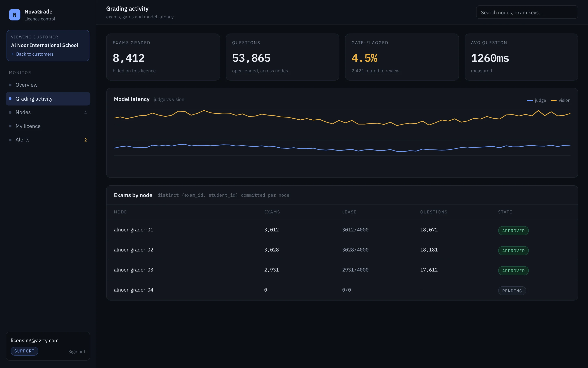
Task: Click the judge legend entry
Action: pyautogui.click(x=536, y=100)
